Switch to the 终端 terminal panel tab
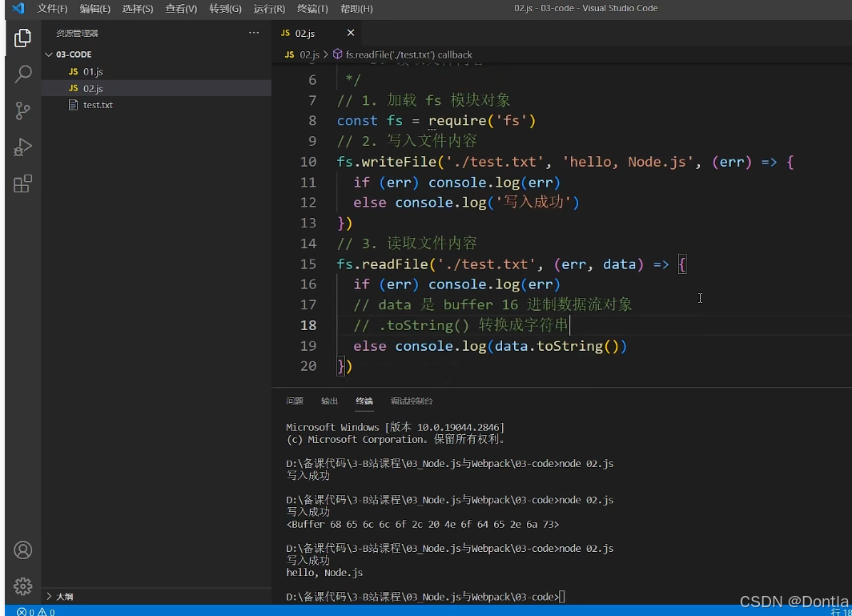Image resolution: width=852 pixels, height=616 pixels. coord(364,401)
